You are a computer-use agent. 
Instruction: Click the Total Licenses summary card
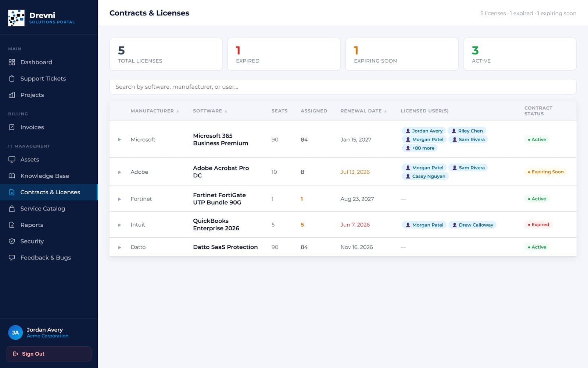[x=166, y=54]
